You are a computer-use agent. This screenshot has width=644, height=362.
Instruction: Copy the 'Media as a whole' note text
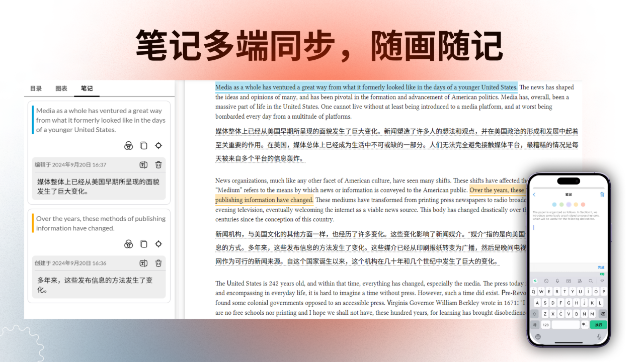pos(144,145)
